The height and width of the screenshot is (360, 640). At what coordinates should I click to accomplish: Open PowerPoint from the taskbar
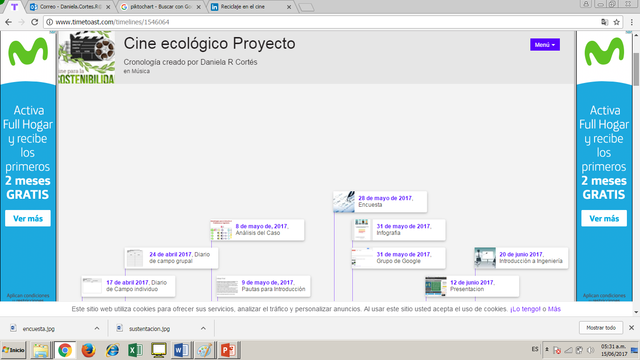[228, 350]
